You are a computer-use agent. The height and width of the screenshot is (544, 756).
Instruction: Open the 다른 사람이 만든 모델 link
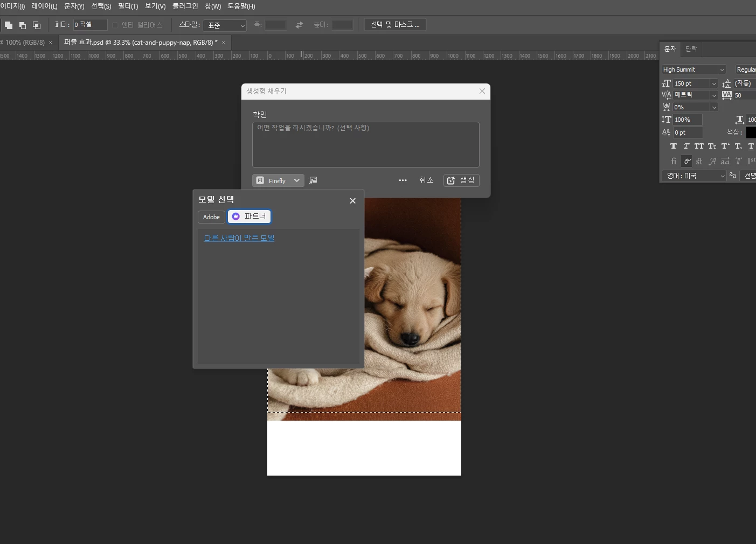click(x=239, y=238)
